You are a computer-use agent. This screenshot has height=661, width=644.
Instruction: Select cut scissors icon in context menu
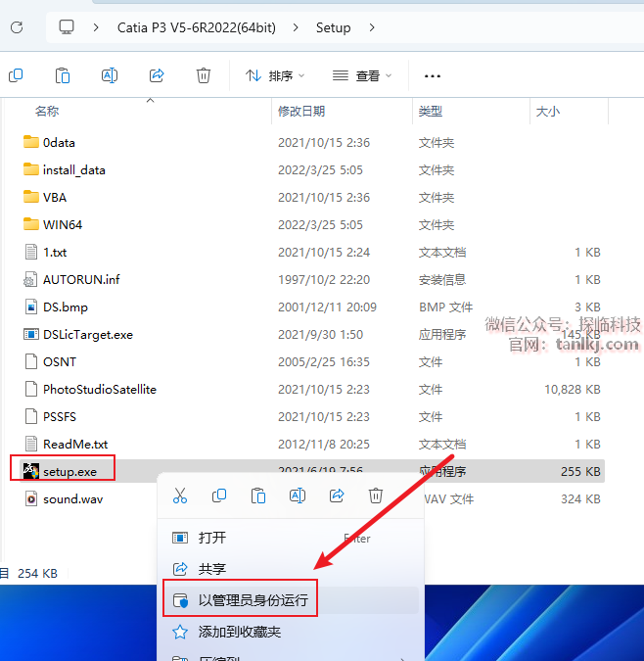click(x=180, y=496)
